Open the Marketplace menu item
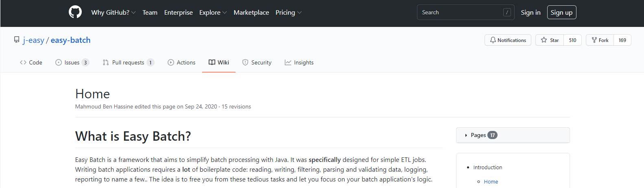 [x=251, y=12]
